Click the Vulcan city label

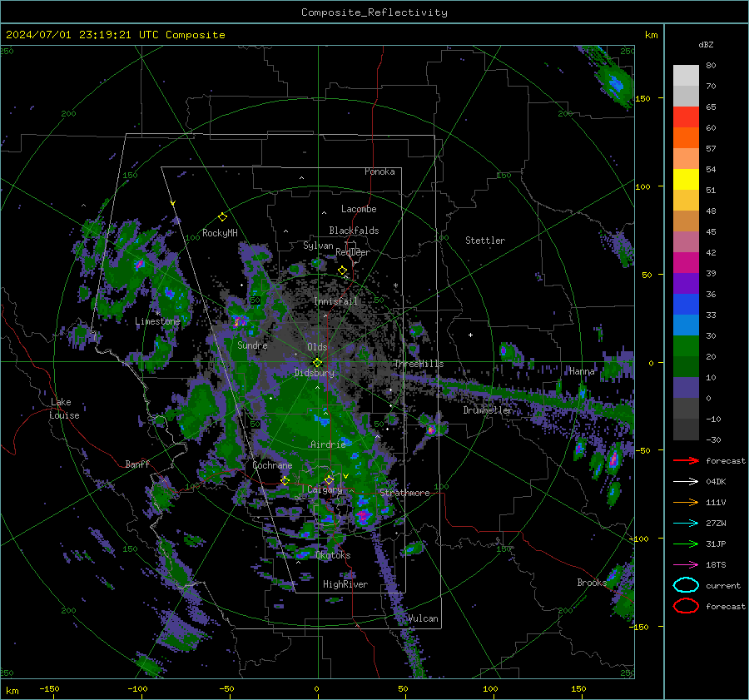pos(424,618)
